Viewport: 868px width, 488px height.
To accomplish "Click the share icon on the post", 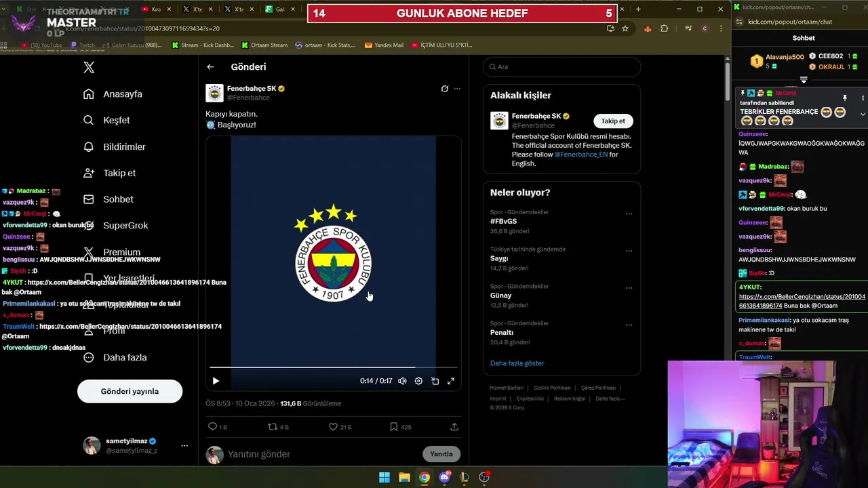I will (454, 427).
